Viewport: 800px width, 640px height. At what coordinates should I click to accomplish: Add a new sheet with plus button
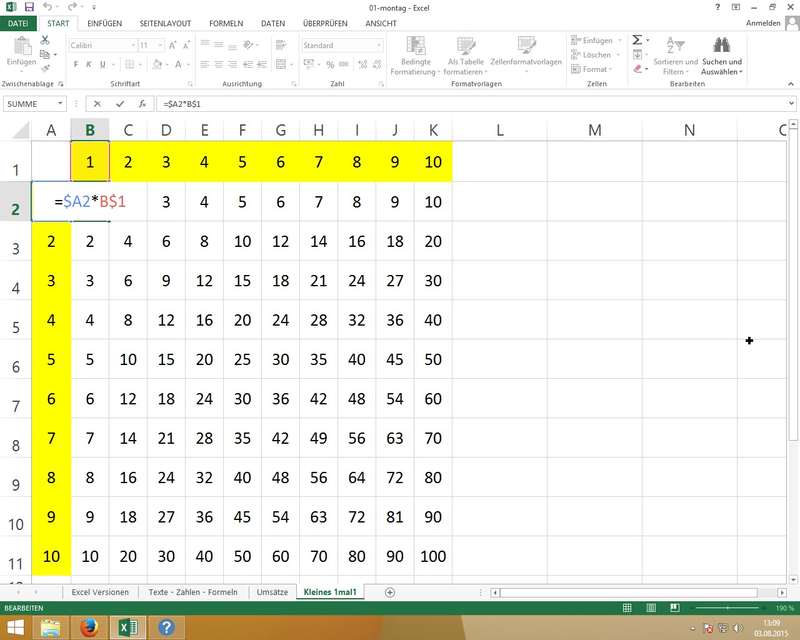[x=390, y=592]
